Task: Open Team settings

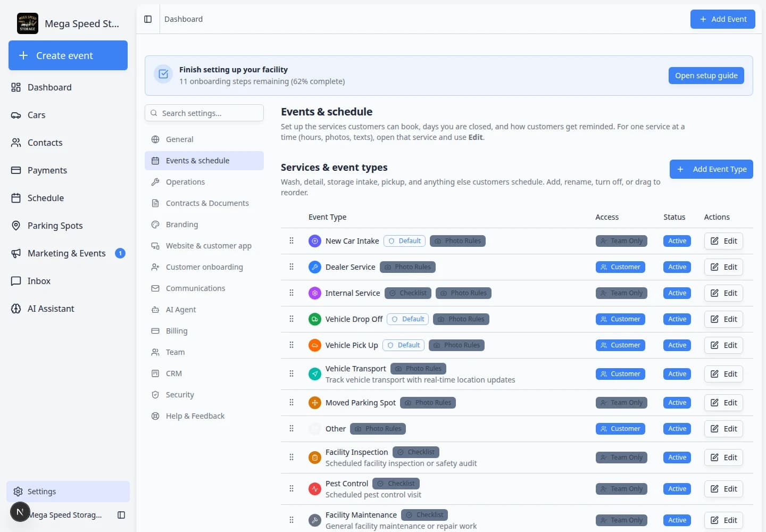Action: (x=204, y=352)
